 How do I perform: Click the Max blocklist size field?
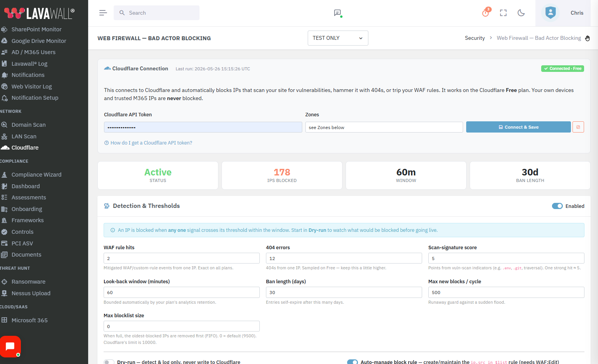pos(182,326)
